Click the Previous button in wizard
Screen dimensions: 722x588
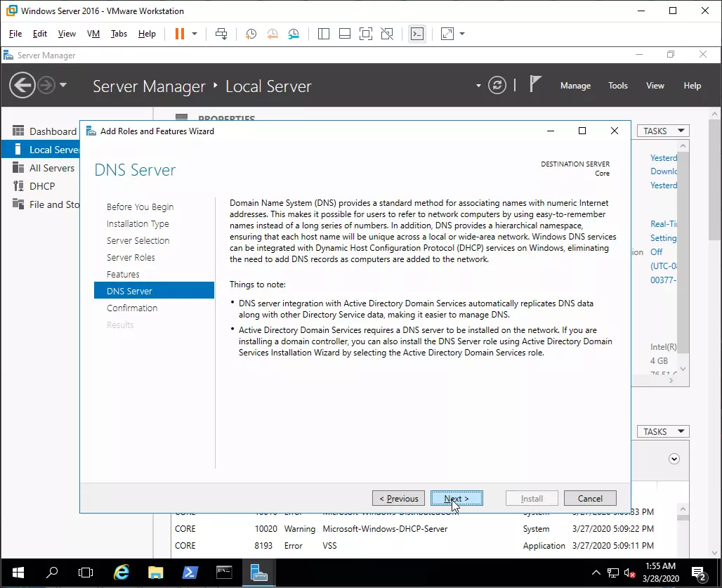(398, 498)
